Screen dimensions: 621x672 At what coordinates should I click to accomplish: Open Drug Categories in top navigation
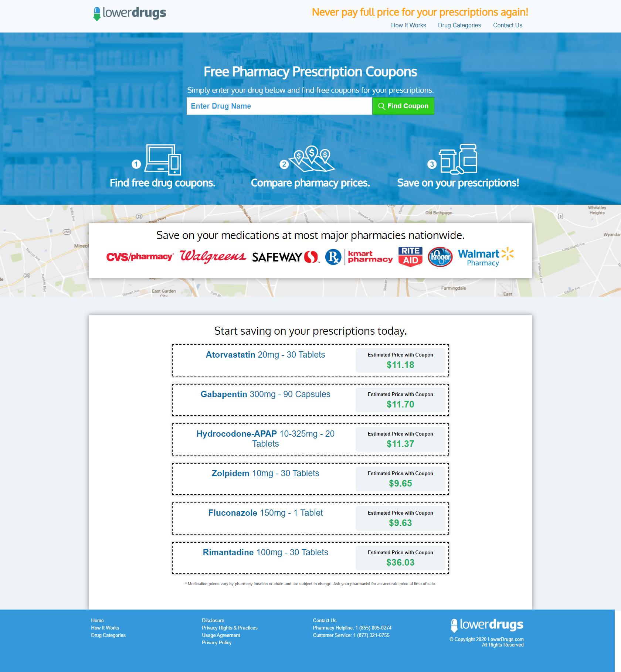459,25
